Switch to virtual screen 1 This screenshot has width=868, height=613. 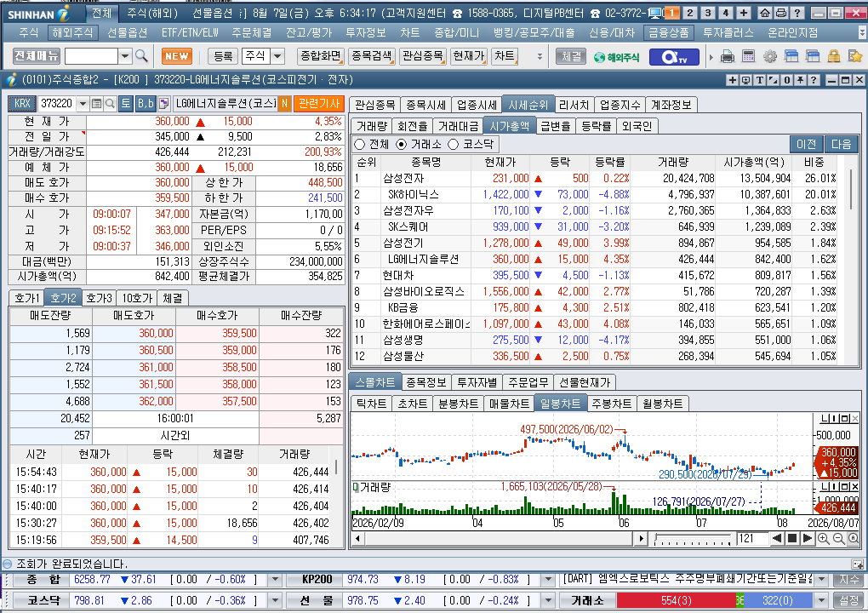672,13
